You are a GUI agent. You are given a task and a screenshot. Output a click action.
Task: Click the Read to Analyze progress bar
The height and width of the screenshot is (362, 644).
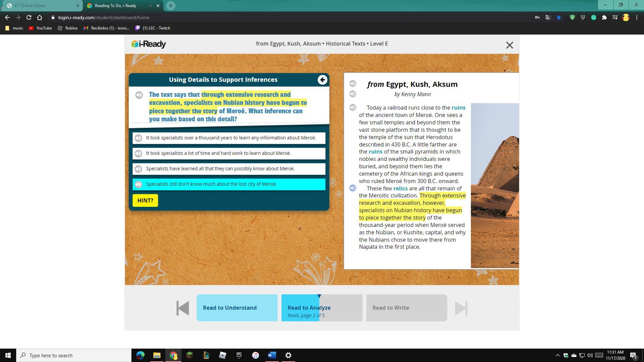(x=321, y=308)
